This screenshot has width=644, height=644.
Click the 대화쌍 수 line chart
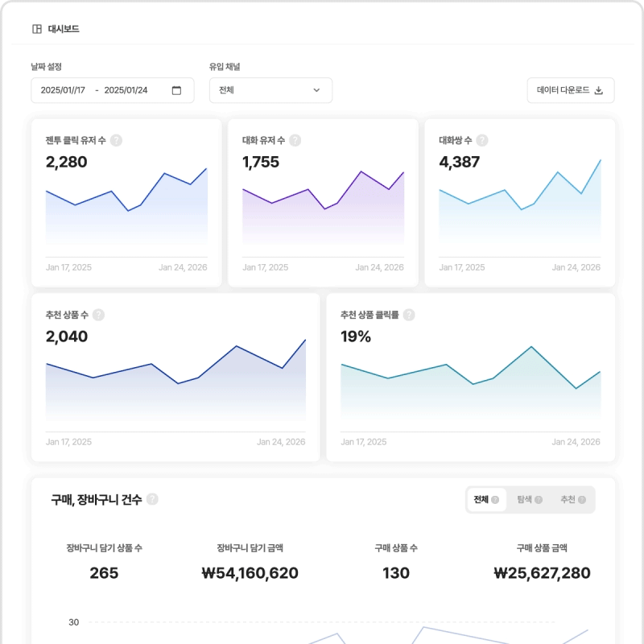click(x=519, y=203)
